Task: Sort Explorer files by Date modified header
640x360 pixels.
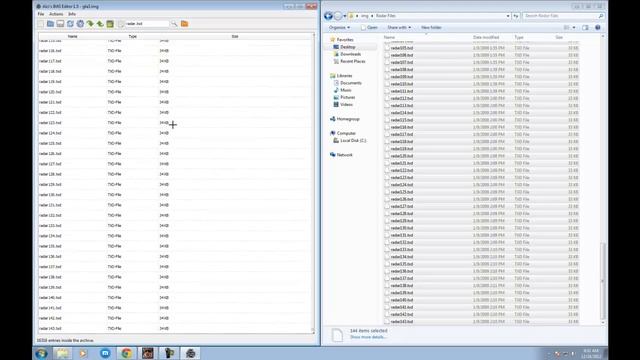Action: (x=486, y=37)
